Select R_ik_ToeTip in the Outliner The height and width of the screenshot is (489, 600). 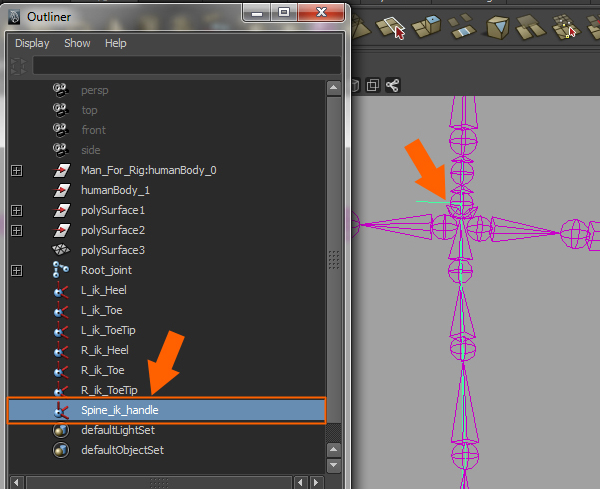pos(109,390)
